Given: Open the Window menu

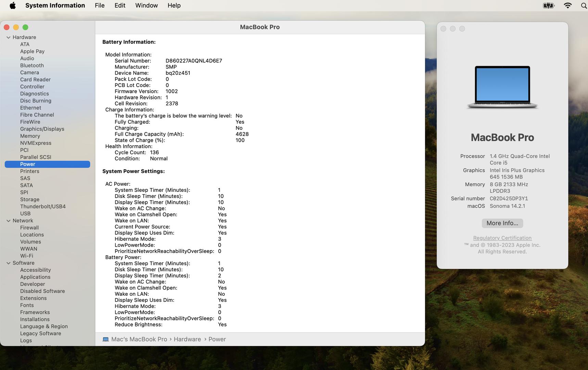Looking at the screenshot, I should click(x=146, y=5).
